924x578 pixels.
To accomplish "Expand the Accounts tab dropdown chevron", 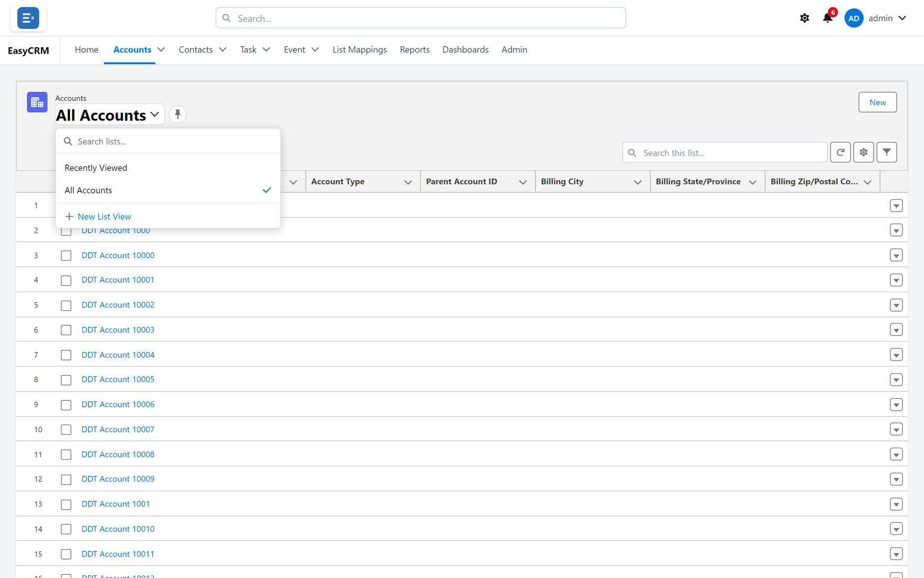I will [x=161, y=49].
